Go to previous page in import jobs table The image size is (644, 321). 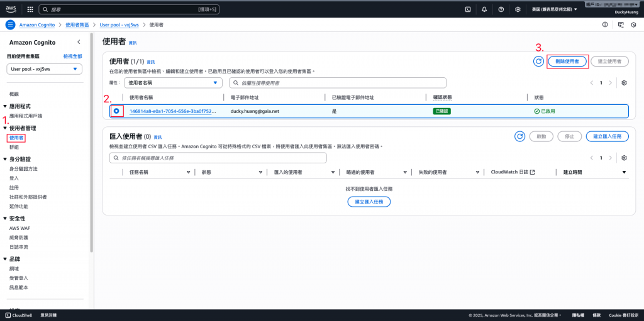tap(592, 158)
